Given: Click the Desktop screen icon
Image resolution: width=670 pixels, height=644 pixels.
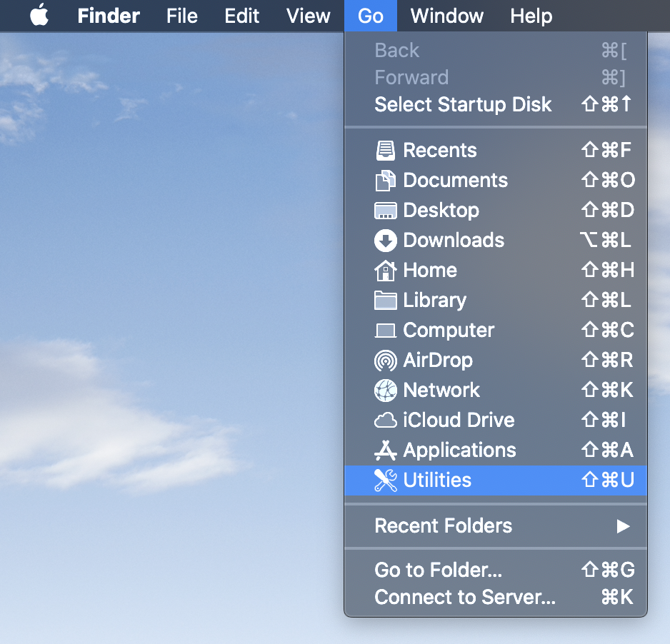Looking at the screenshot, I should [385, 211].
